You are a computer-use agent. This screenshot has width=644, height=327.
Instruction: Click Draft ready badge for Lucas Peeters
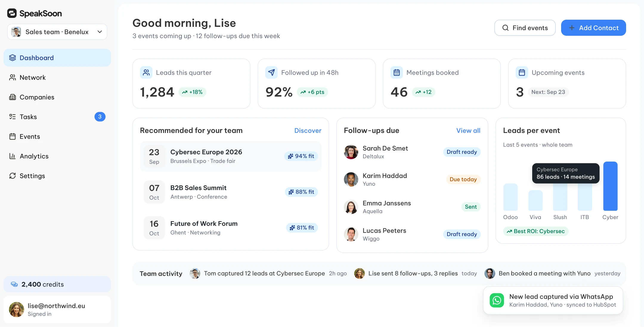462,234
